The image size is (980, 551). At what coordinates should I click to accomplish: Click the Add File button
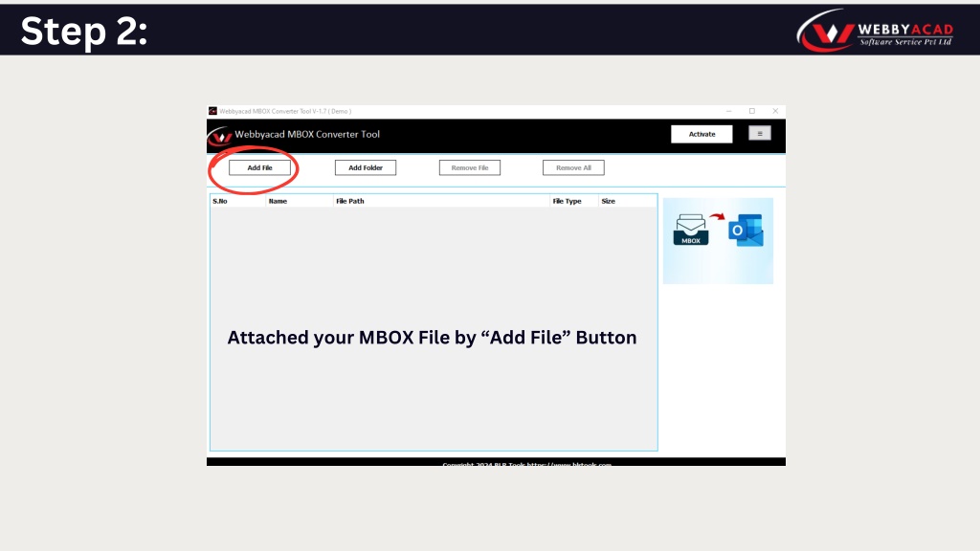tap(259, 167)
